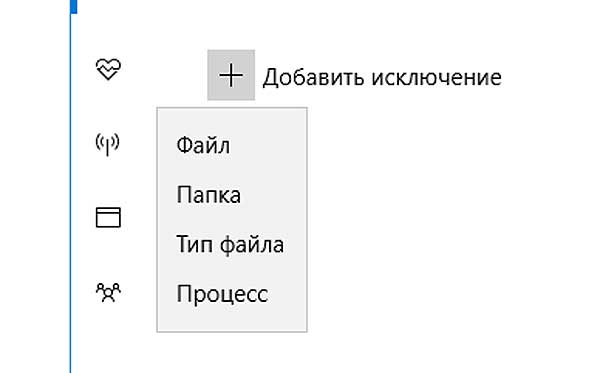This screenshot has height=373, width=600.
Task: Choose Процесс from the exclusion menu
Action: (x=222, y=294)
